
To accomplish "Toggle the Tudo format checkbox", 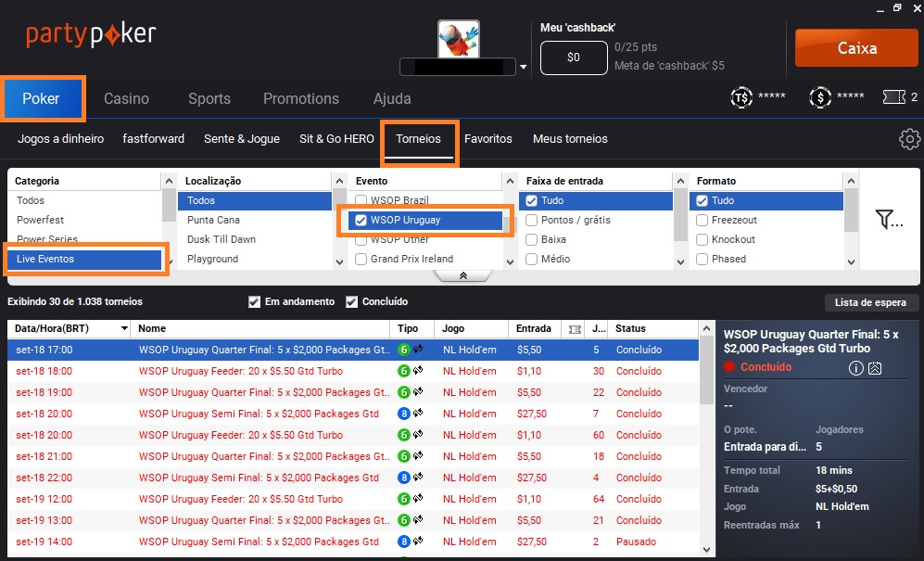I will [x=702, y=200].
